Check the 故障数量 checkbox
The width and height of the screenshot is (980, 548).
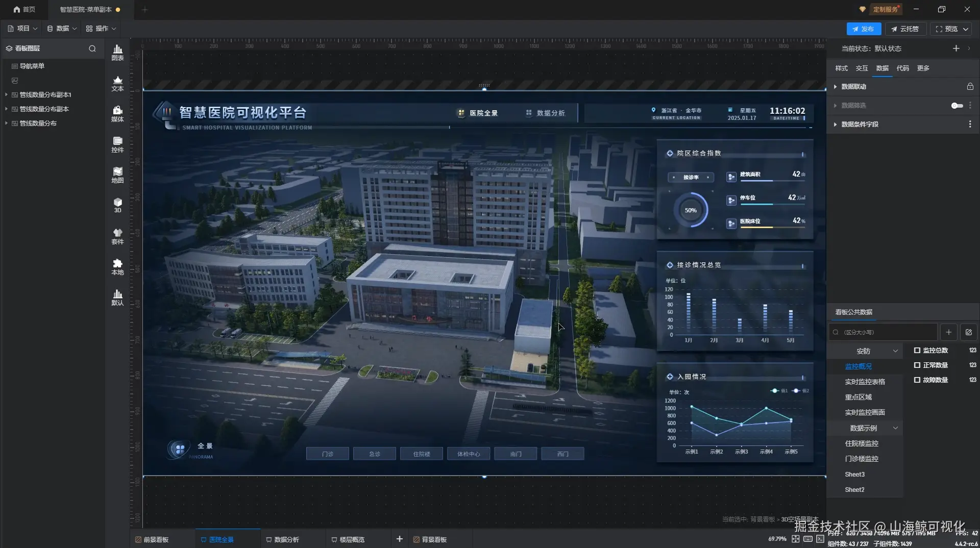pyautogui.click(x=917, y=380)
